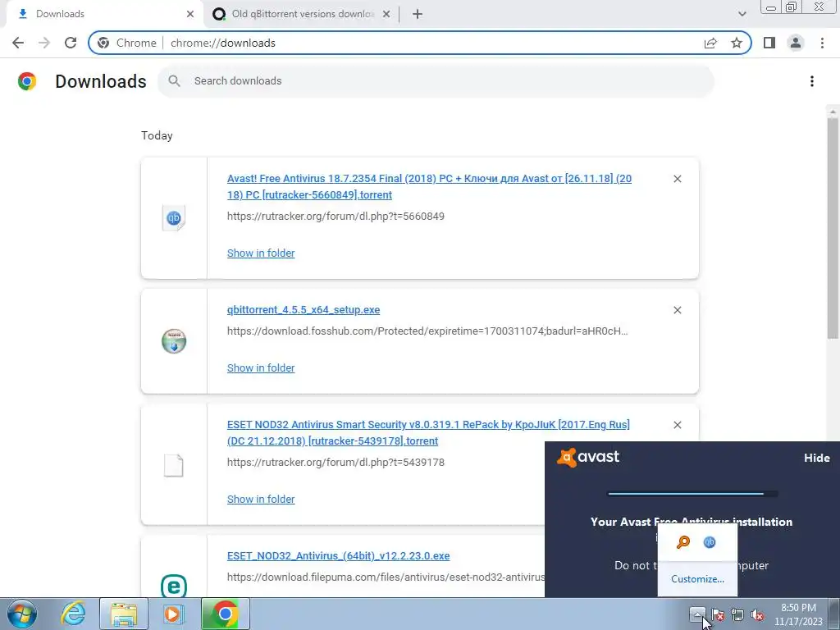Screen dimensions: 840x630
Task: Click the rutracker URL t=5439178 text
Action: click(x=336, y=463)
